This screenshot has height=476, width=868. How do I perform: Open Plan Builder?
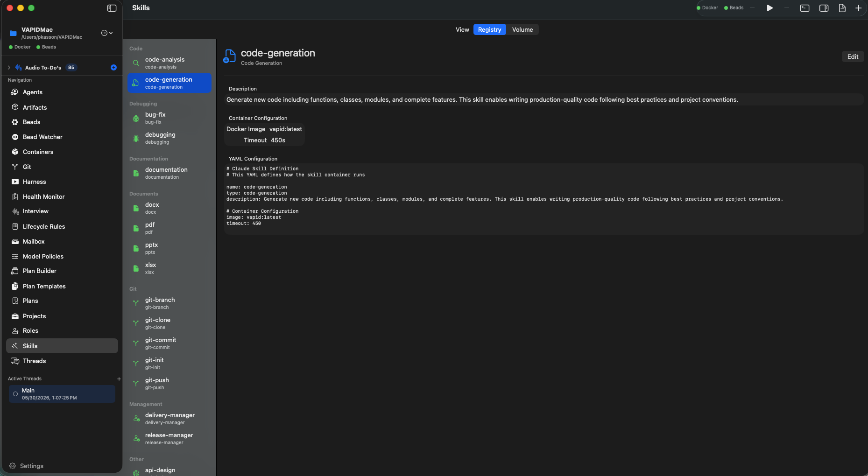coord(62,271)
